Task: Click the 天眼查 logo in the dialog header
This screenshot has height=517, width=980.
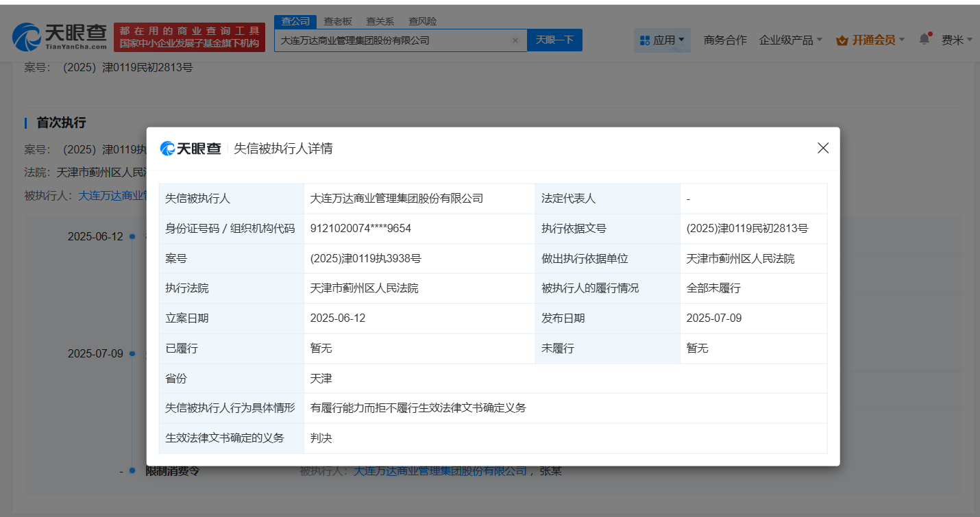Action: tap(191, 149)
